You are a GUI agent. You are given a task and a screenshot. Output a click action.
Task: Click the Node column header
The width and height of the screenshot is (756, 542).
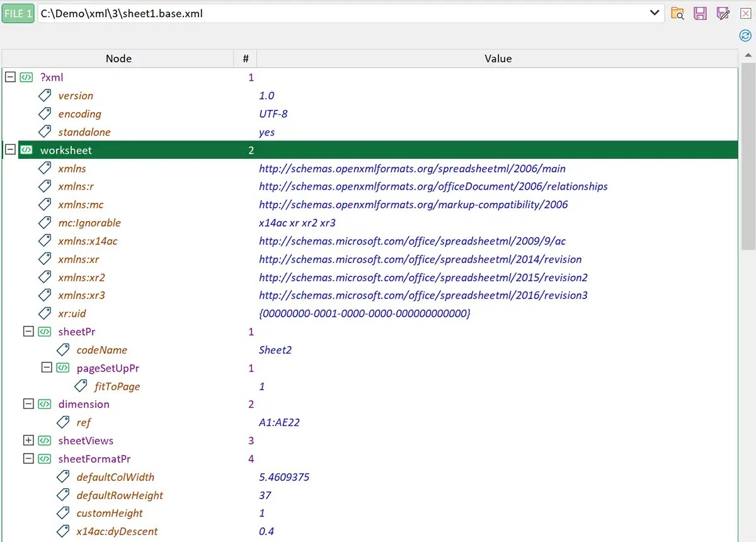(118, 59)
